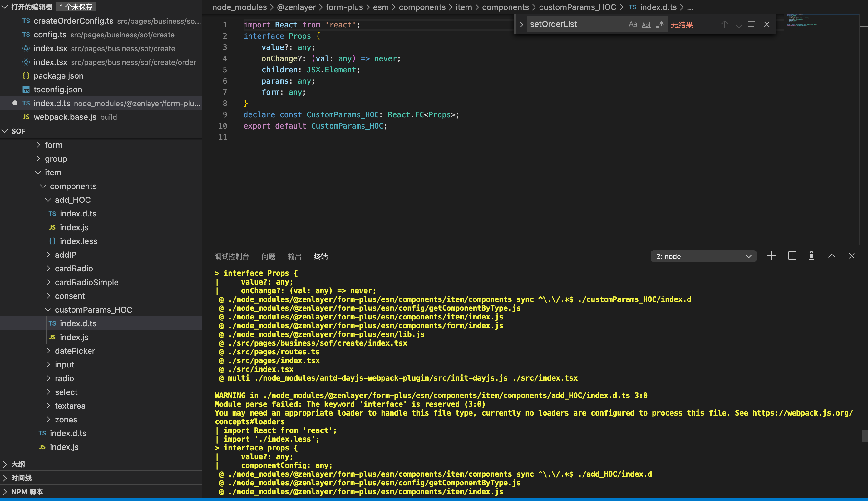868x501 pixels.
Task: Open the webpack.js.org loaders link in terminal
Action: coord(802,413)
